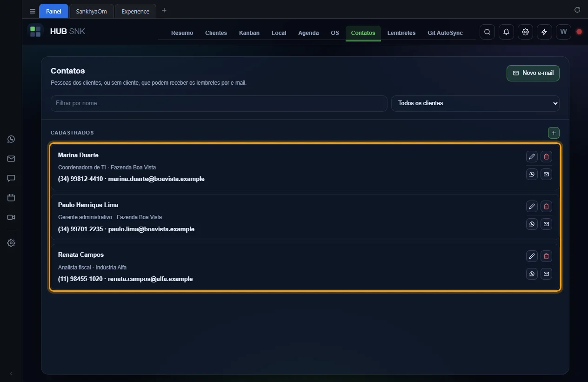This screenshot has width=588, height=382.
Task: Go to the Lembretes section
Action: click(x=401, y=33)
